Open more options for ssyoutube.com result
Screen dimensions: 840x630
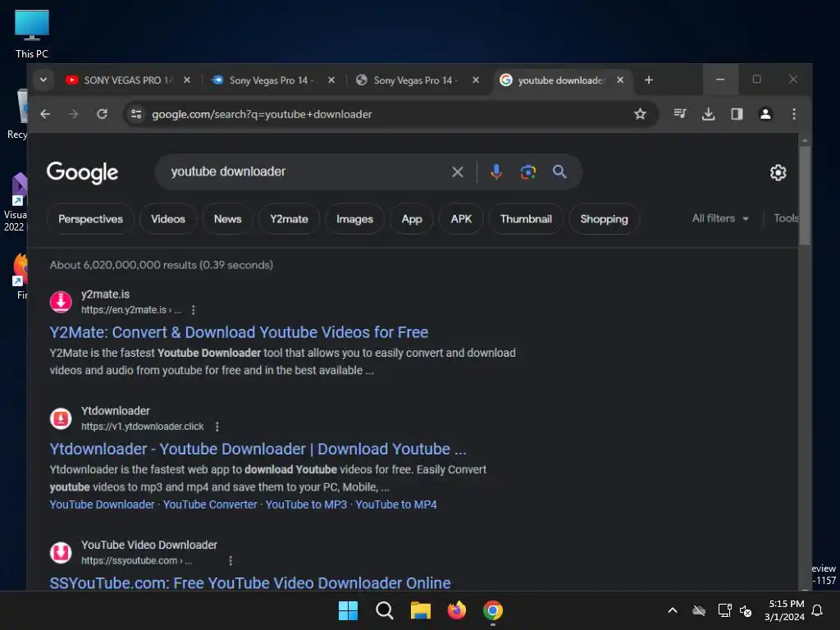pyautogui.click(x=231, y=560)
